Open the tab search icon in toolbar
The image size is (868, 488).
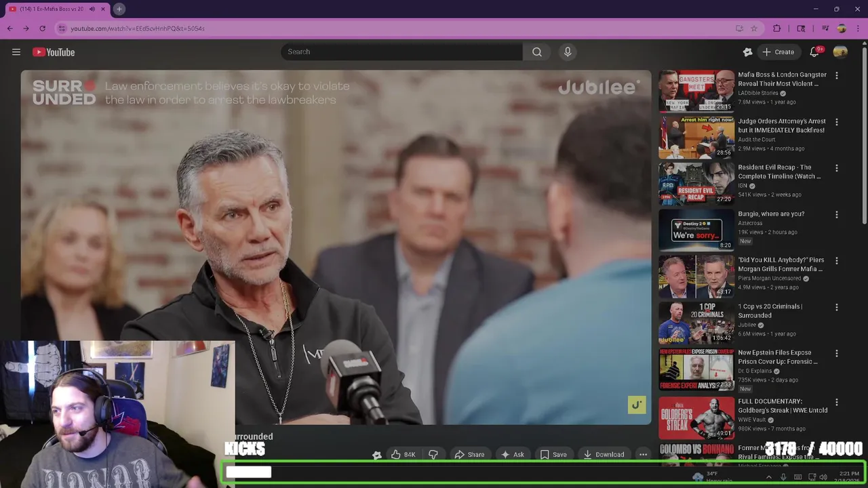tap(801, 28)
